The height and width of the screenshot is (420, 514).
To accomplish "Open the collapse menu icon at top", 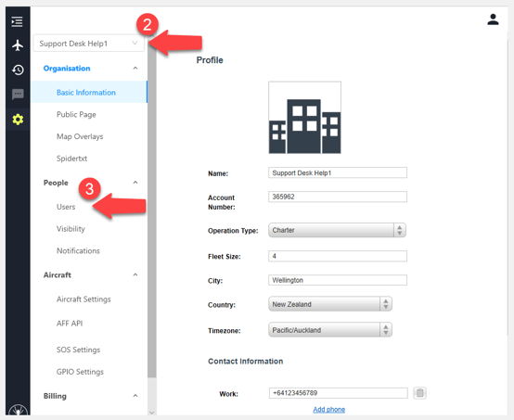I will pyautogui.click(x=17, y=21).
